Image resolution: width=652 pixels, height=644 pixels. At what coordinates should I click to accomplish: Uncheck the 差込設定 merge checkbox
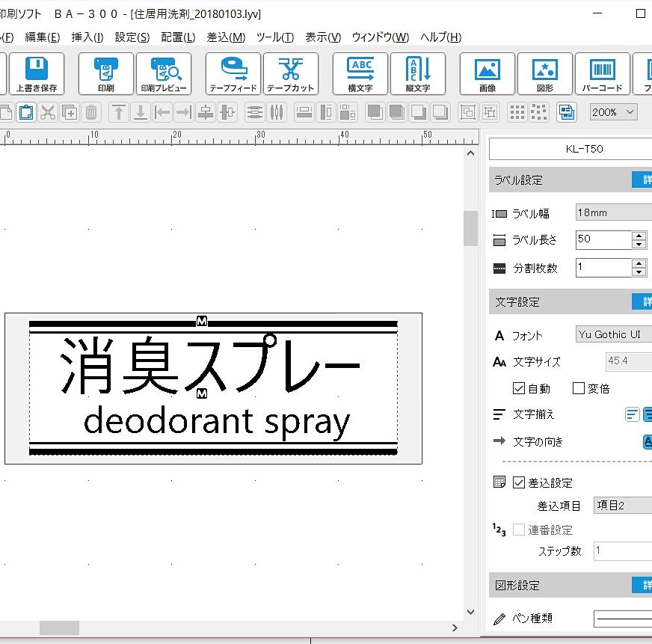point(518,482)
